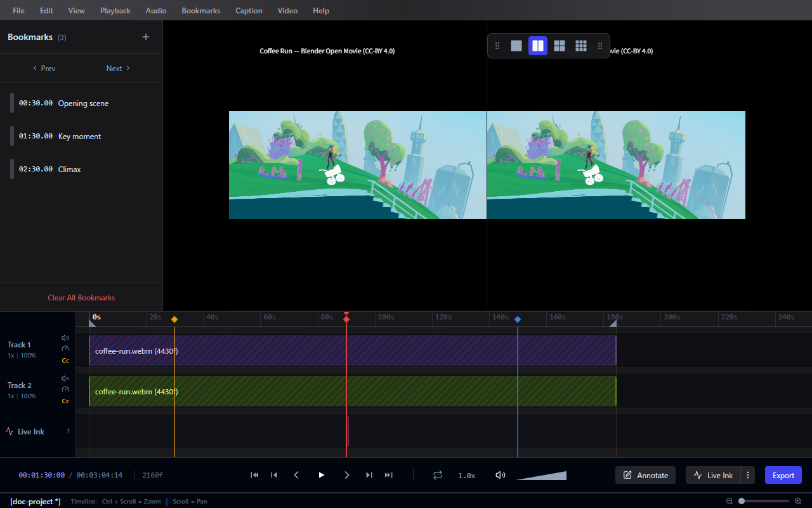Screen dimensions: 812x508
Task: Open the Annotate tool
Action: point(645,475)
